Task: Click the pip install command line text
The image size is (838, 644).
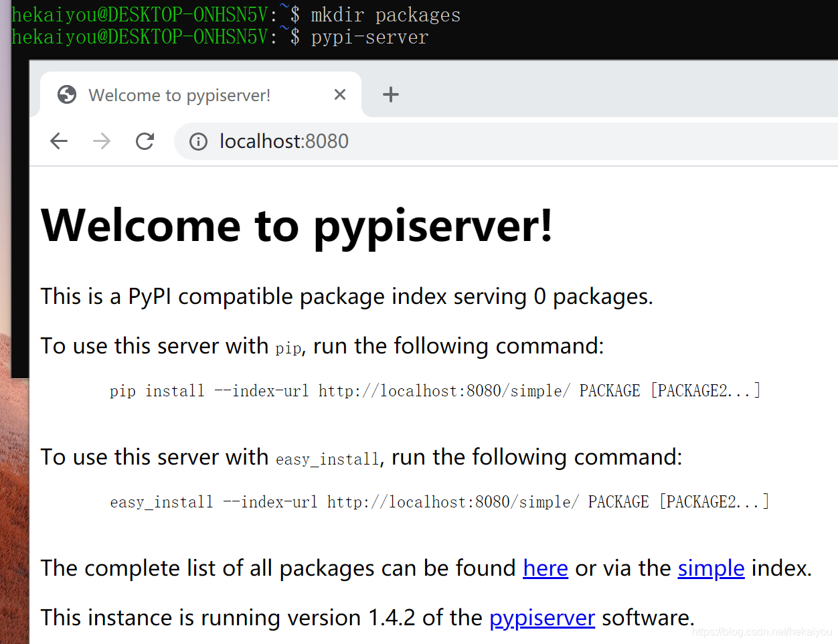Action: click(x=435, y=391)
